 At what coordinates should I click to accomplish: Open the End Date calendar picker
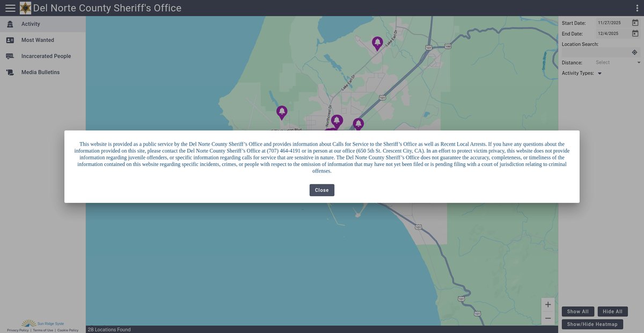click(635, 34)
